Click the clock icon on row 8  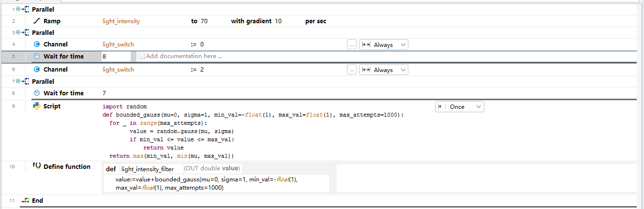pos(37,93)
